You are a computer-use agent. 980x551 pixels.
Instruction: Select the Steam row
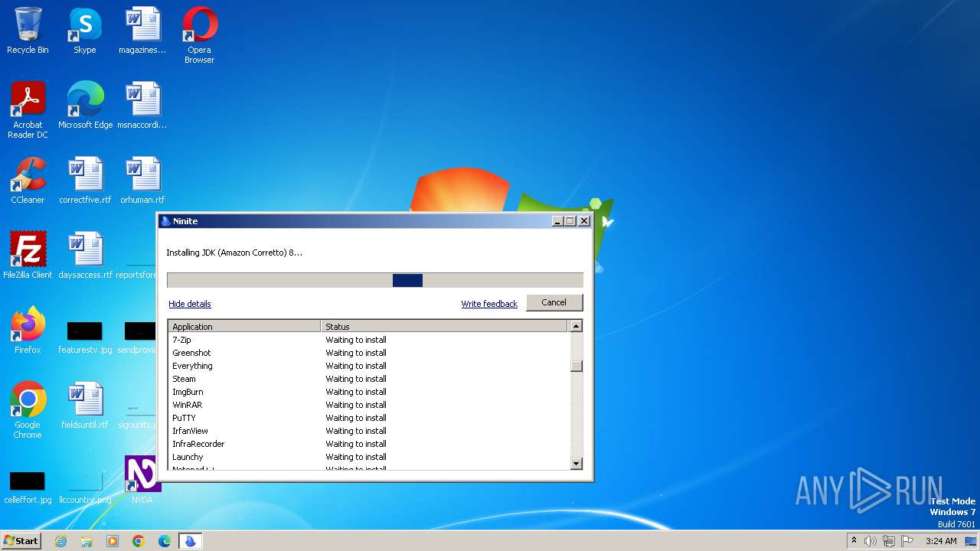pos(369,379)
